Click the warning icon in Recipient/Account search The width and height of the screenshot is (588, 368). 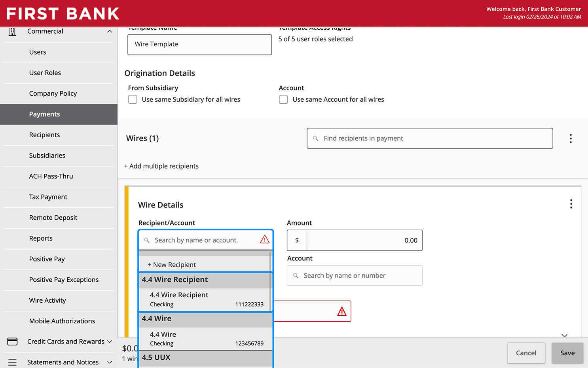[x=265, y=239]
